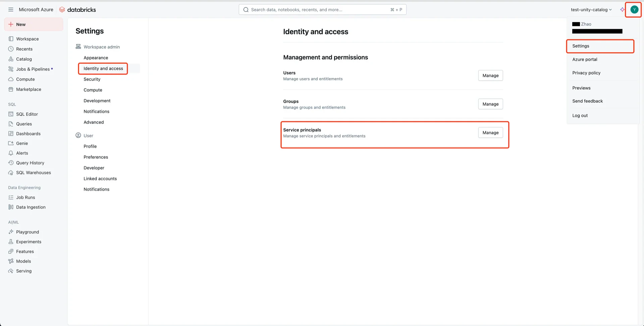644x326 pixels.
Task: Open the SQL Editor icon
Action: 11,114
